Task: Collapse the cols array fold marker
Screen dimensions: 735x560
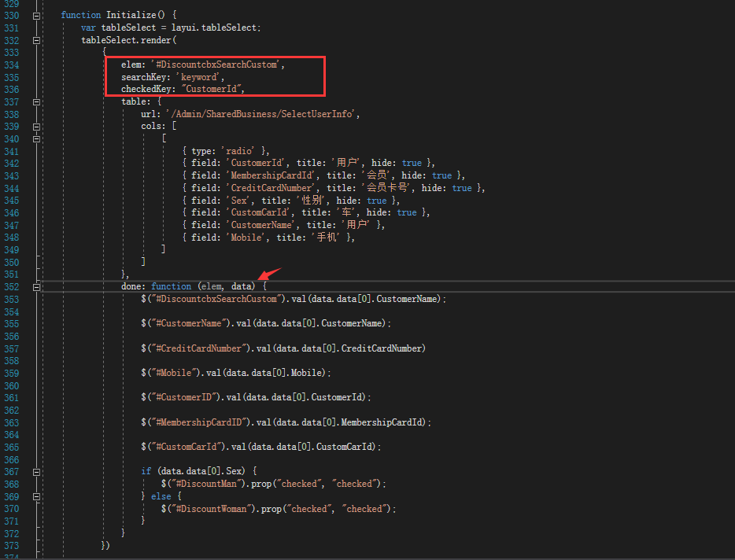Action: 37,126
